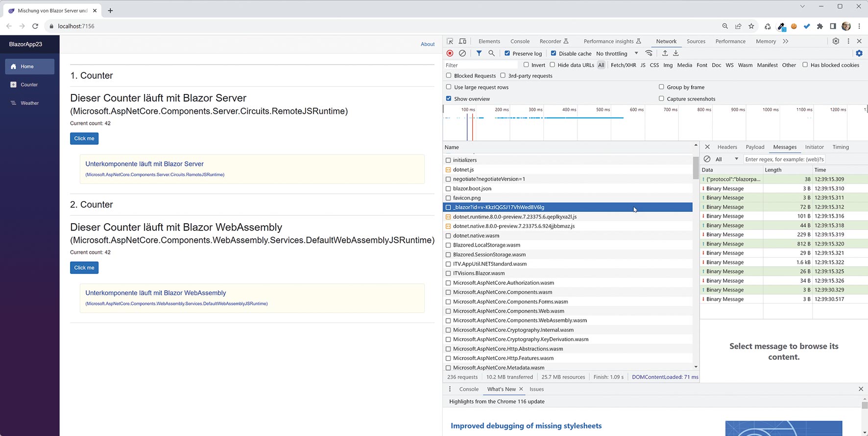Open DevTools settings gear icon

tap(836, 41)
